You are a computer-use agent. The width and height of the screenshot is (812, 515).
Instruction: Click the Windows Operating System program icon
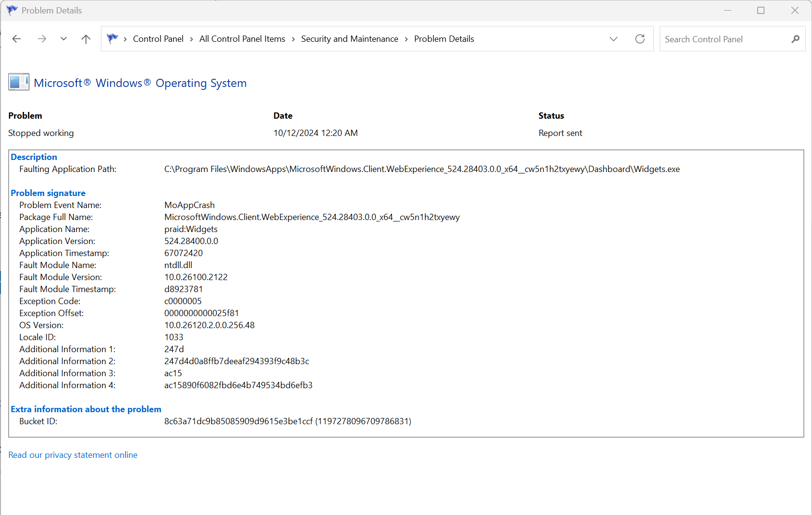19,82
